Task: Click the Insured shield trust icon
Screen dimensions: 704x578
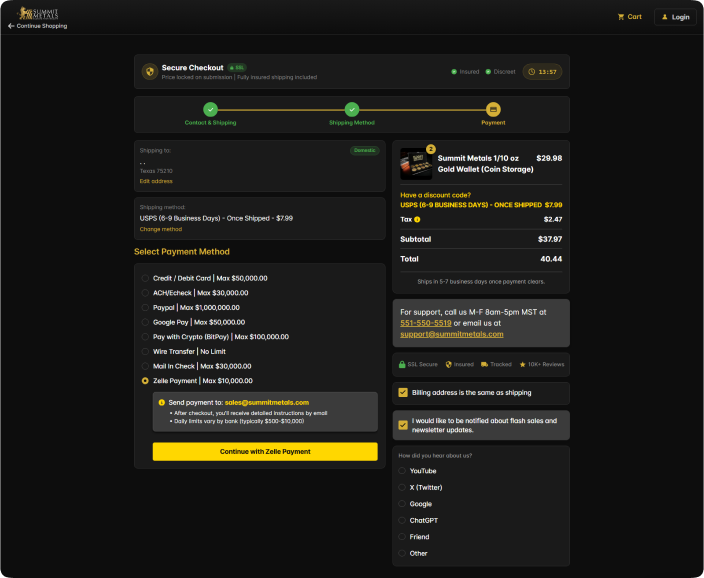Action: (448, 365)
